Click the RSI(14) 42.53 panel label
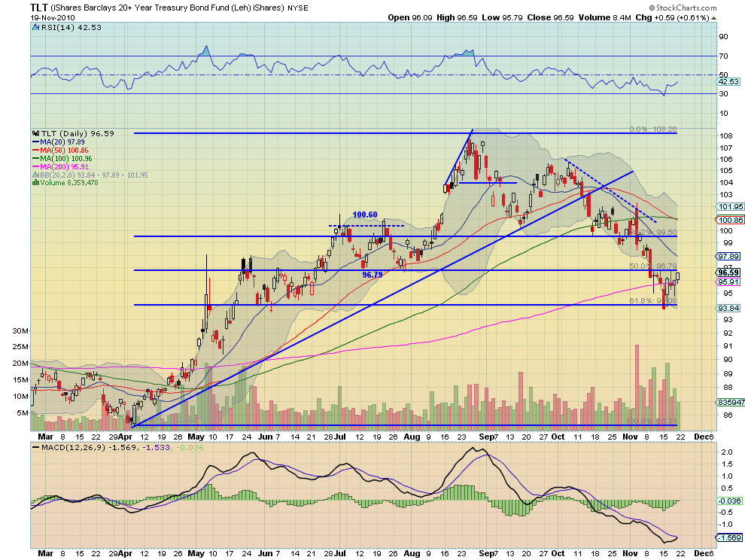745x560 pixels. pos(71,28)
